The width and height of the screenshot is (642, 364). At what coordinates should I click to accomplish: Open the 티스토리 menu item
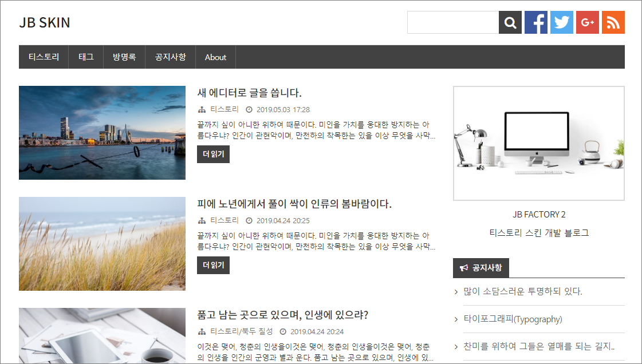[x=44, y=57]
